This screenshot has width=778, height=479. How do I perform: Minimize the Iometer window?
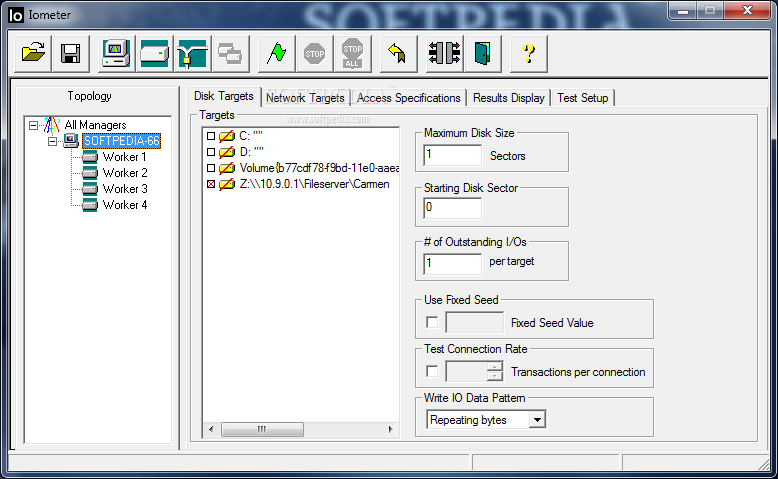[x=683, y=10]
